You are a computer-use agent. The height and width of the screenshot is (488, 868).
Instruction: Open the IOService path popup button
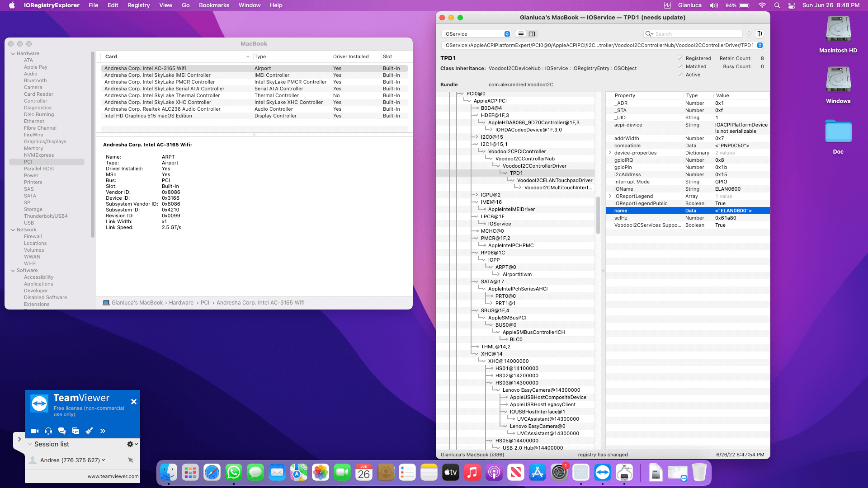760,45
